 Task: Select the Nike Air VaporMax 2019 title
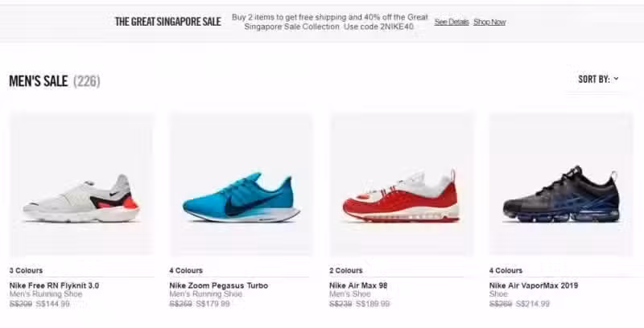coord(534,285)
